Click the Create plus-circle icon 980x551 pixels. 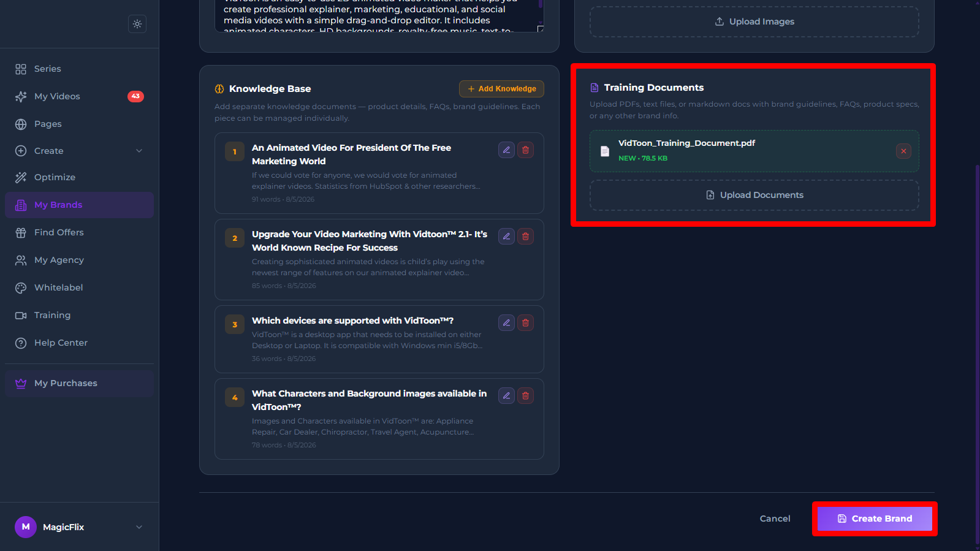tap(21, 151)
